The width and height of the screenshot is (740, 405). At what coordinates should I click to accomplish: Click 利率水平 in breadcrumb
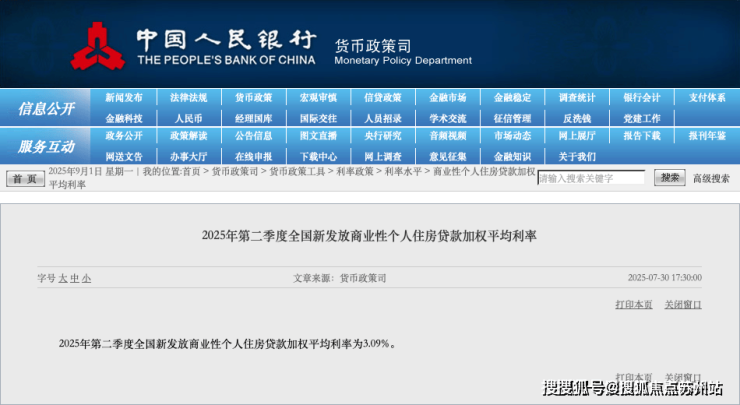coord(403,172)
